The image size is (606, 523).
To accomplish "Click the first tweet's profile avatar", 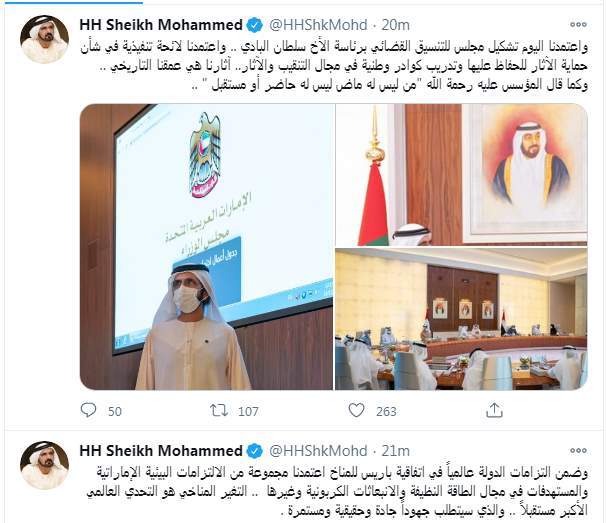I will click(x=44, y=39).
